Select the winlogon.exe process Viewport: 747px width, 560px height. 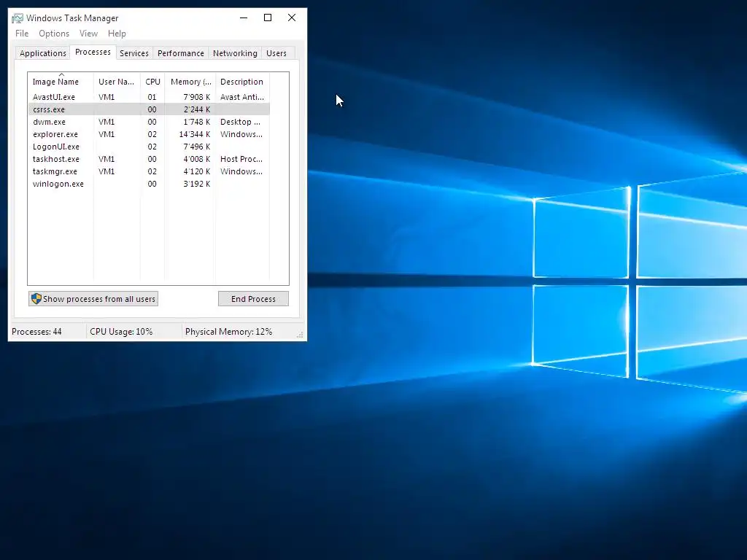point(149,184)
